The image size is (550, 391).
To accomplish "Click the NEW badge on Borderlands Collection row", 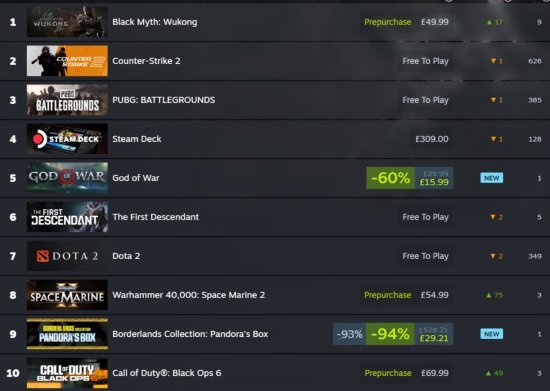I will 491,334.
